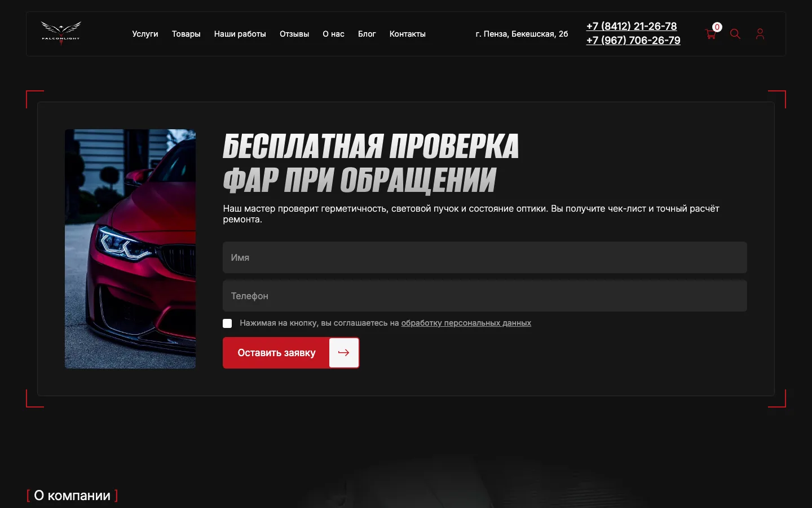Focus the Телефон input field
812x508 pixels.
click(x=485, y=296)
